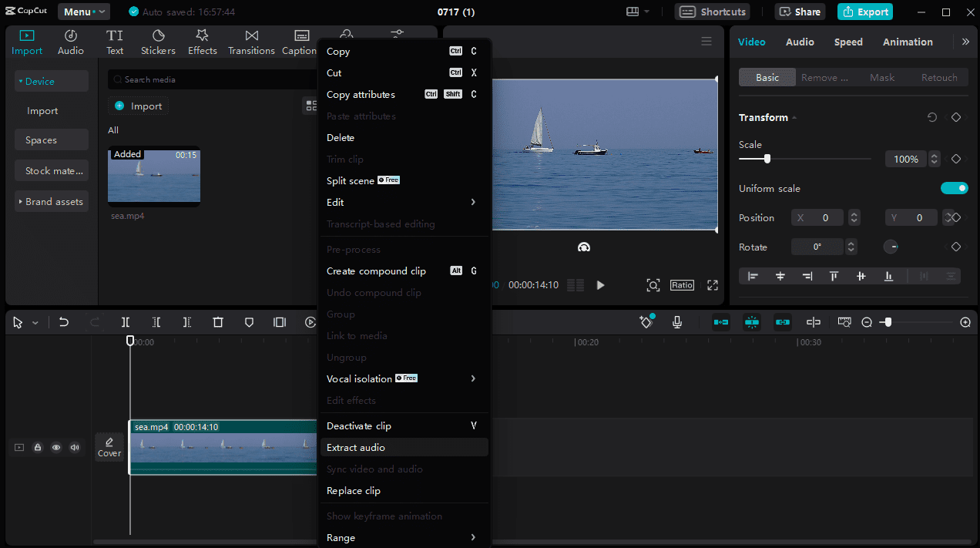Click the Import button with plus
Screen dimensions: 980x548
tap(139, 106)
